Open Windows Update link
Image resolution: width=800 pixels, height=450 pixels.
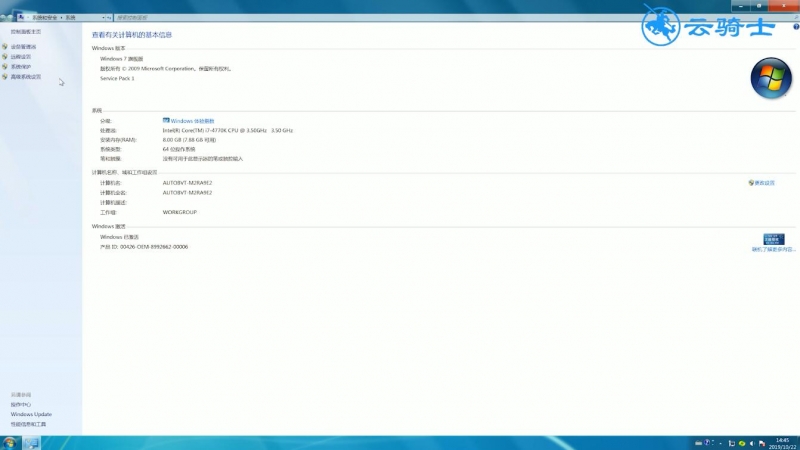pyautogui.click(x=31, y=414)
